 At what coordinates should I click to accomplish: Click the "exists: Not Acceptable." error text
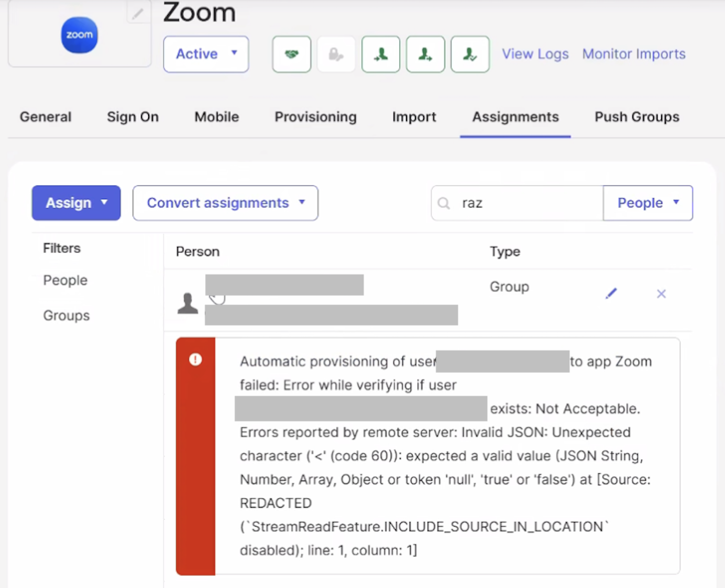click(565, 409)
